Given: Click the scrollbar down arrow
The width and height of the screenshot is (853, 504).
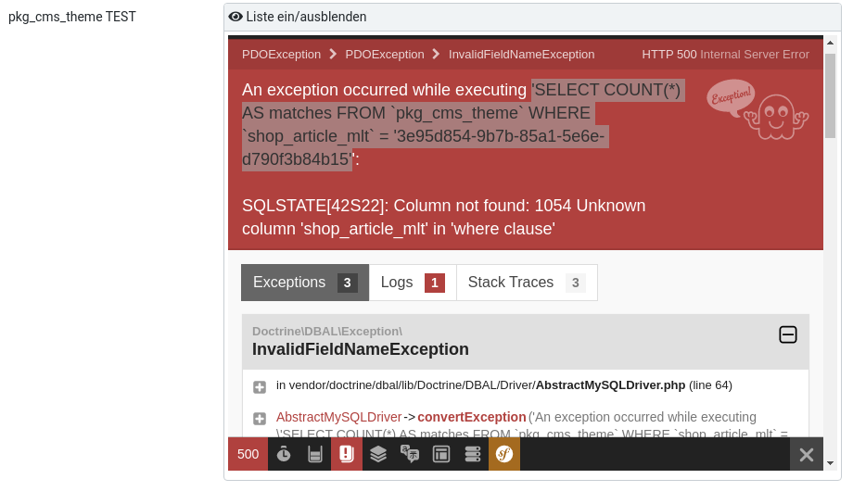Looking at the screenshot, I should coord(830,463).
